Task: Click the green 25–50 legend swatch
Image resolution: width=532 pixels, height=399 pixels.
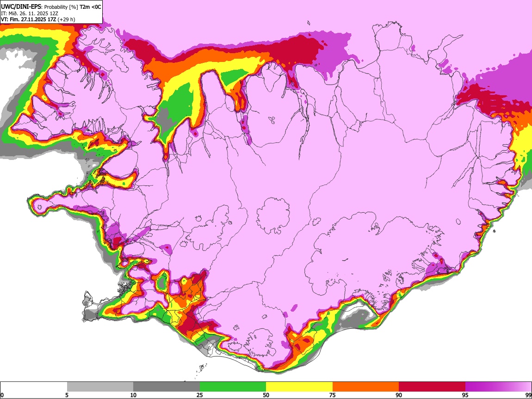Action: click(233, 387)
